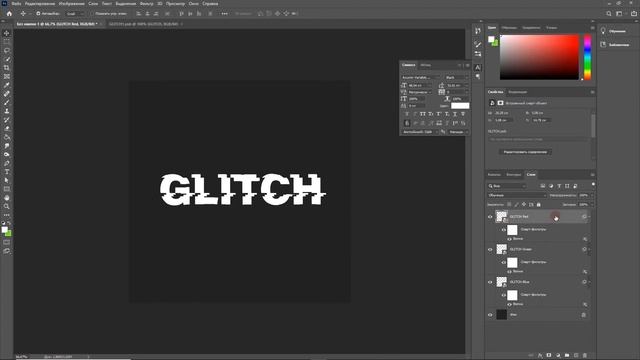Collapse GLITCH Red smart filter list arrow
This screenshot has height=360, width=640.
click(x=589, y=217)
